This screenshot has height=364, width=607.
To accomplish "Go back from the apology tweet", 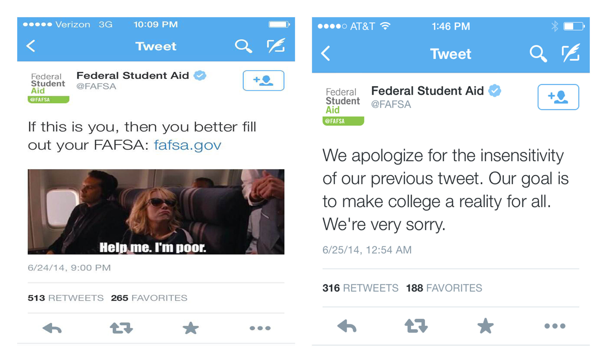I will [x=326, y=54].
